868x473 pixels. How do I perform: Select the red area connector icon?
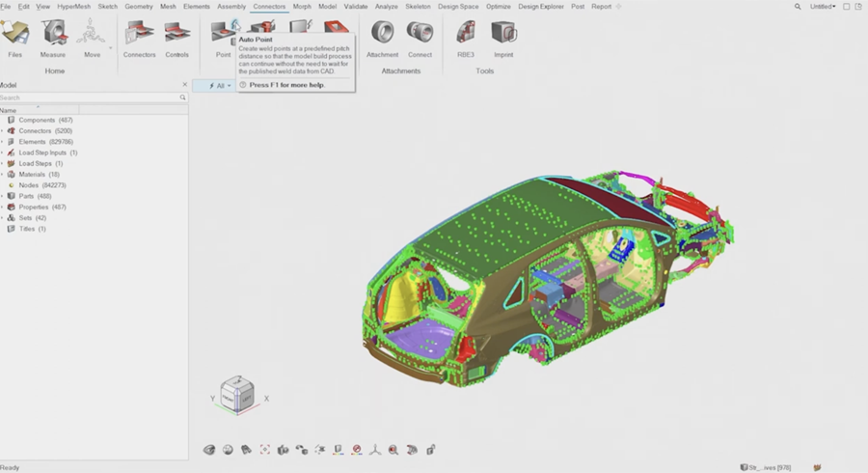(337, 27)
